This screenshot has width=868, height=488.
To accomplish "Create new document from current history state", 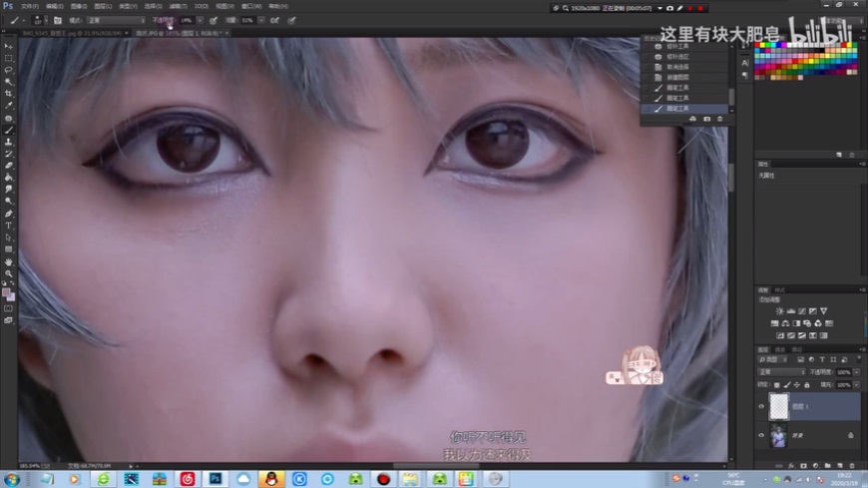I will (x=692, y=119).
